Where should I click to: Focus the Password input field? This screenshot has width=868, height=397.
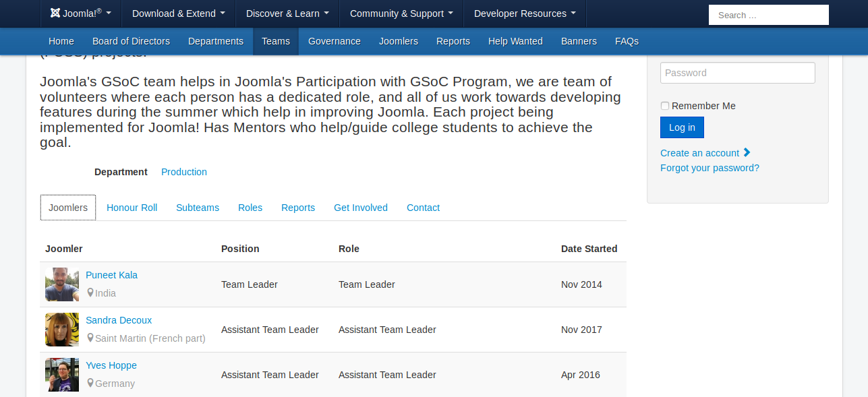tap(737, 73)
